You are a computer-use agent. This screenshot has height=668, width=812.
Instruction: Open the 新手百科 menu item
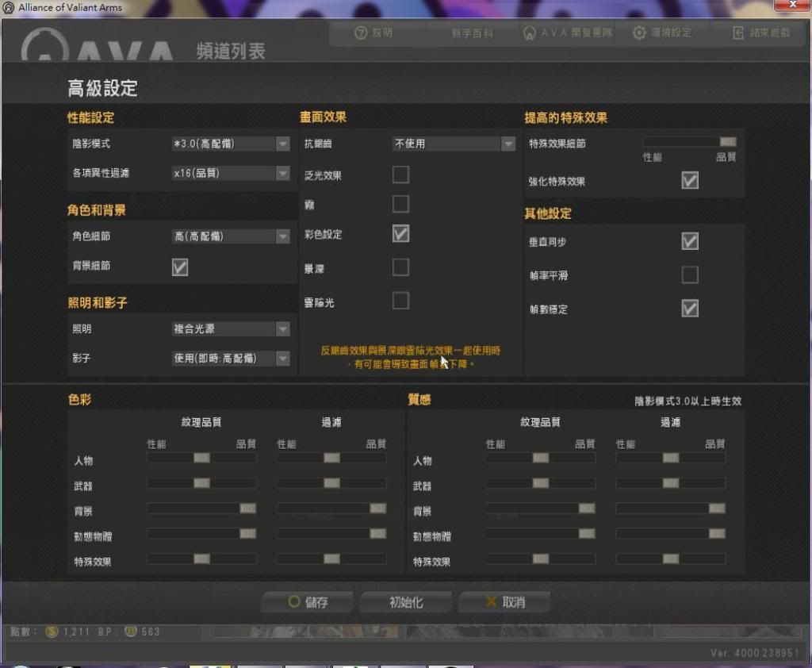point(473,33)
